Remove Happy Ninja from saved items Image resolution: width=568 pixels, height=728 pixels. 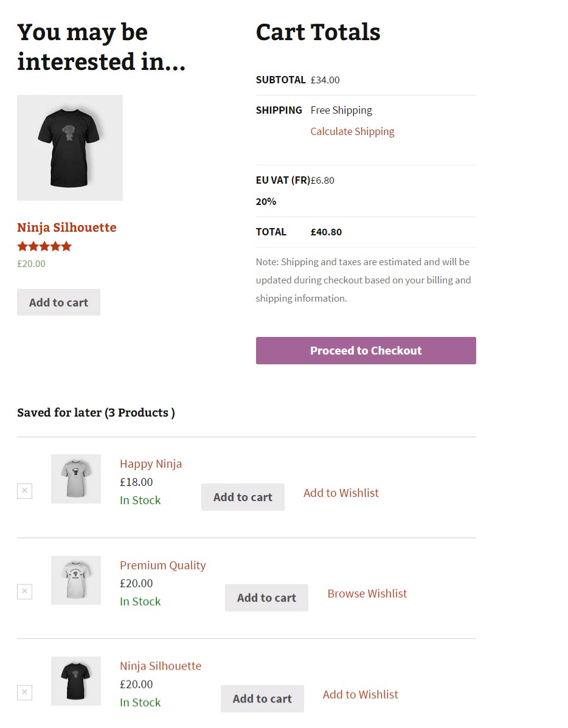(x=24, y=490)
